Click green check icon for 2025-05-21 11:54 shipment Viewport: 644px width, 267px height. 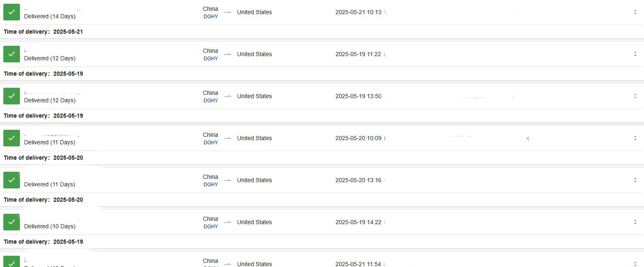tap(12, 261)
